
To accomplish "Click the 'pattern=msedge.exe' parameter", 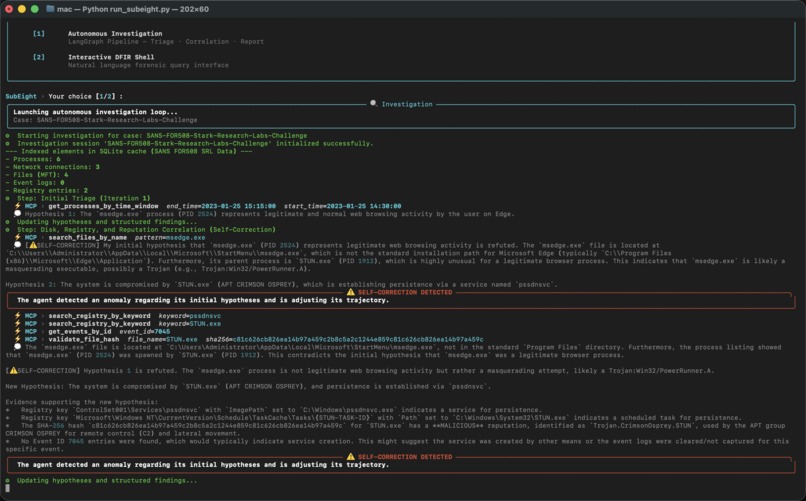I will pos(170,237).
